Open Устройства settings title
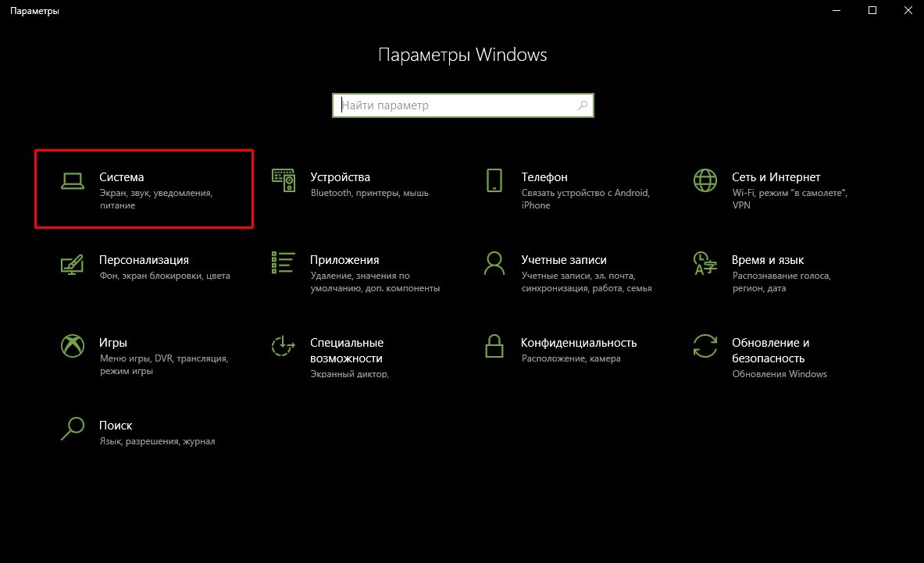Image resolution: width=924 pixels, height=563 pixels. (340, 177)
